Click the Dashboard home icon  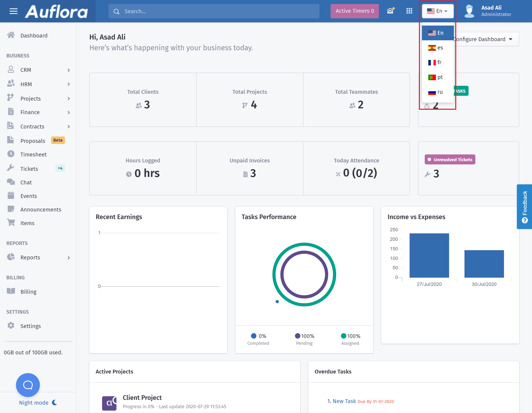click(11, 35)
